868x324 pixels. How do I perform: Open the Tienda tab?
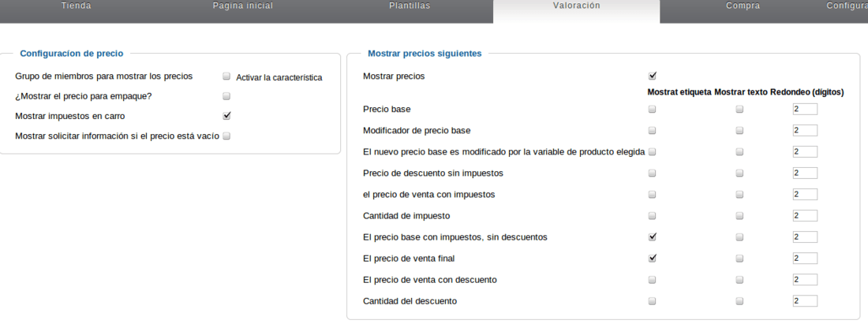77,6
